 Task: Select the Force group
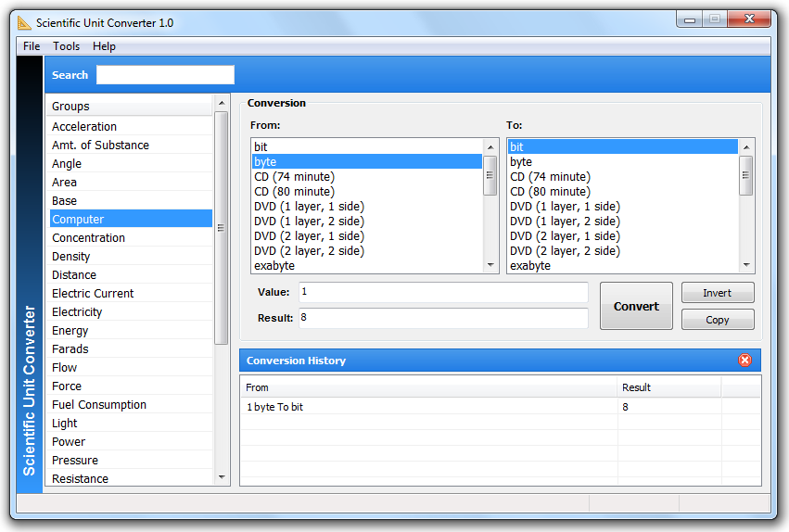pyautogui.click(x=131, y=386)
